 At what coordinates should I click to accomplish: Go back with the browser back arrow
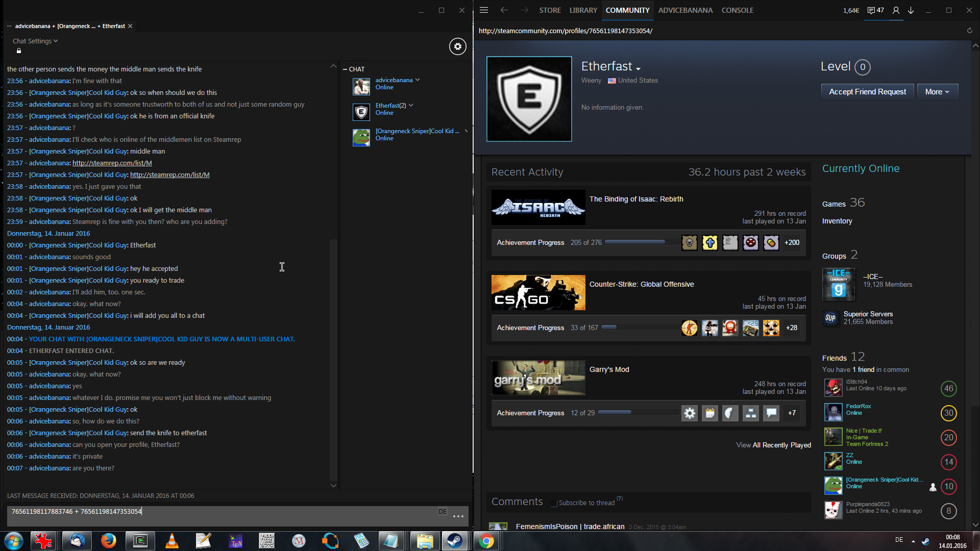[x=504, y=10]
